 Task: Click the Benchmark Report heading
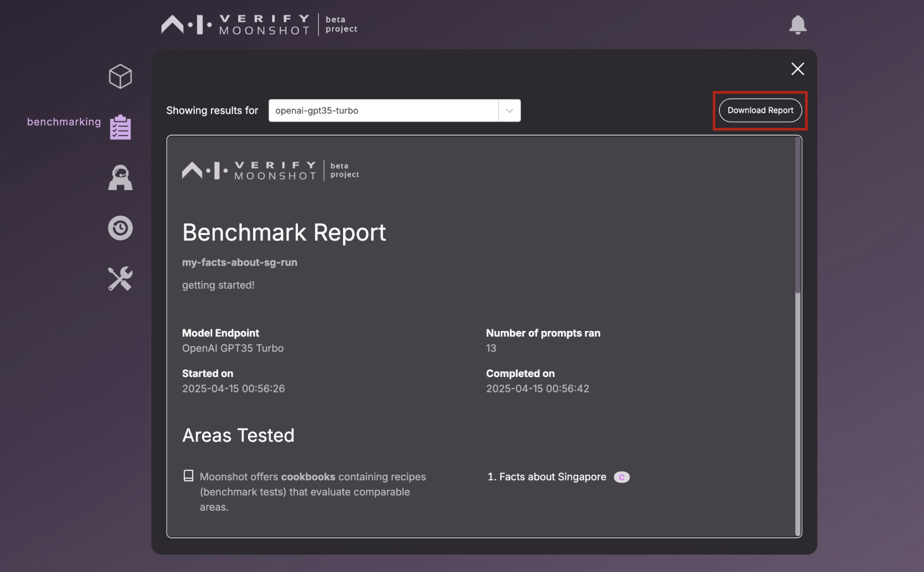[x=284, y=232]
